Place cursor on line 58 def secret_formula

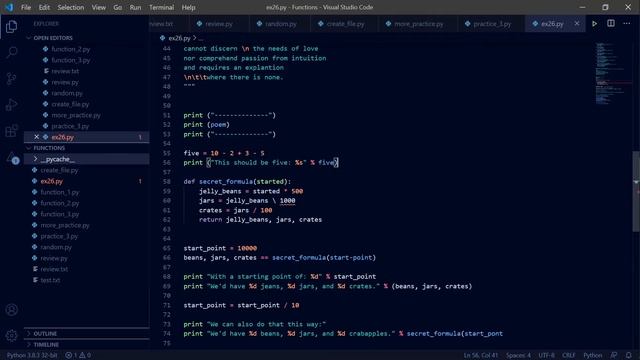[x=237, y=182]
